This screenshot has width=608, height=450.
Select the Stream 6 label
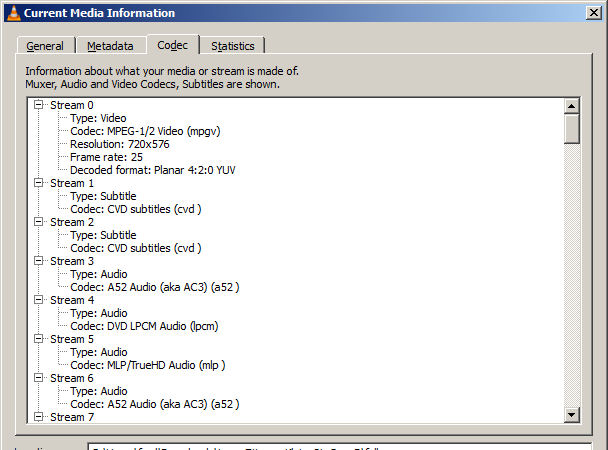(x=72, y=378)
